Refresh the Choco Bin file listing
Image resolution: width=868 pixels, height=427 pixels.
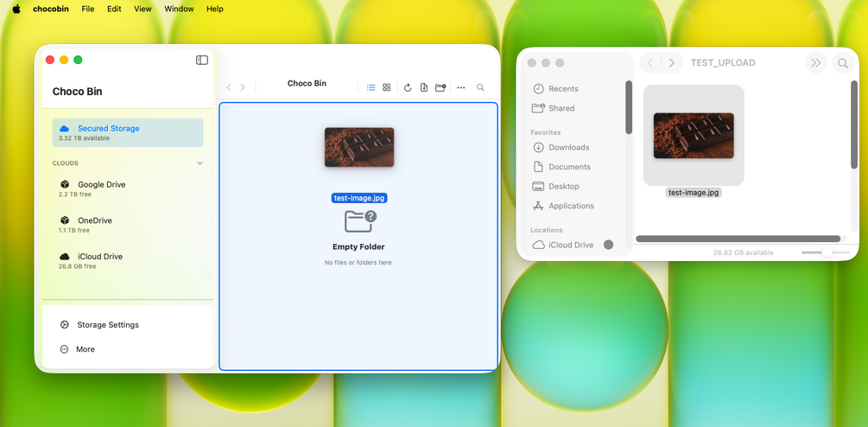point(408,87)
